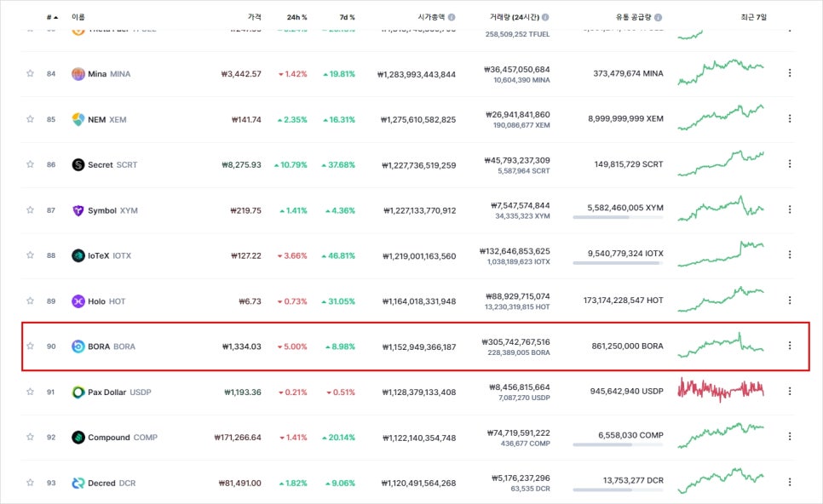Click the Holo coin logo
The image size is (823, 504).
coord(78,301)
